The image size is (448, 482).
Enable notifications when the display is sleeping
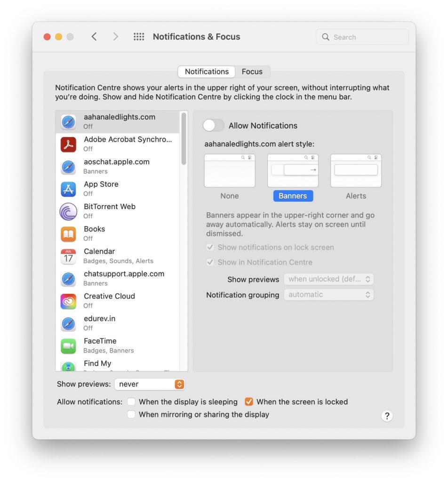[x=131, y=402]
